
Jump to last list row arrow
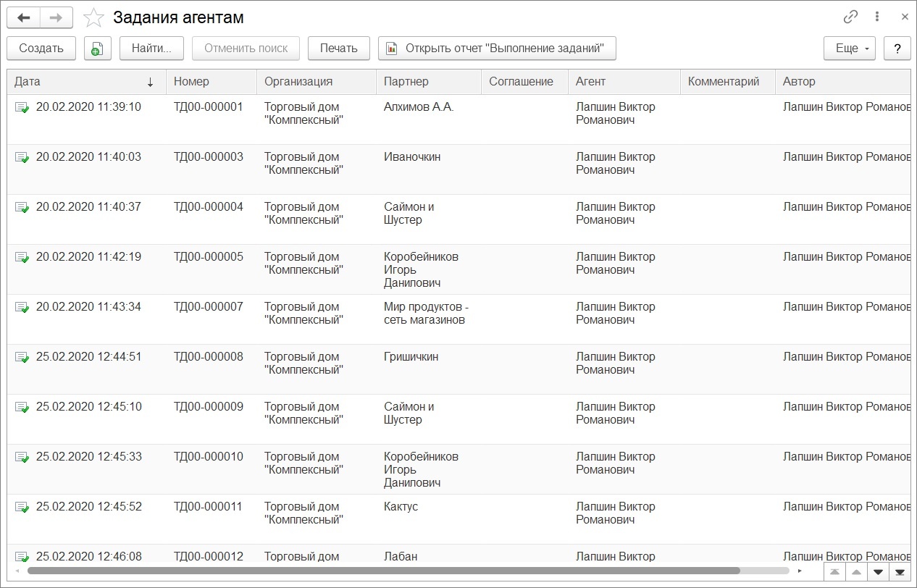point(900,572)
